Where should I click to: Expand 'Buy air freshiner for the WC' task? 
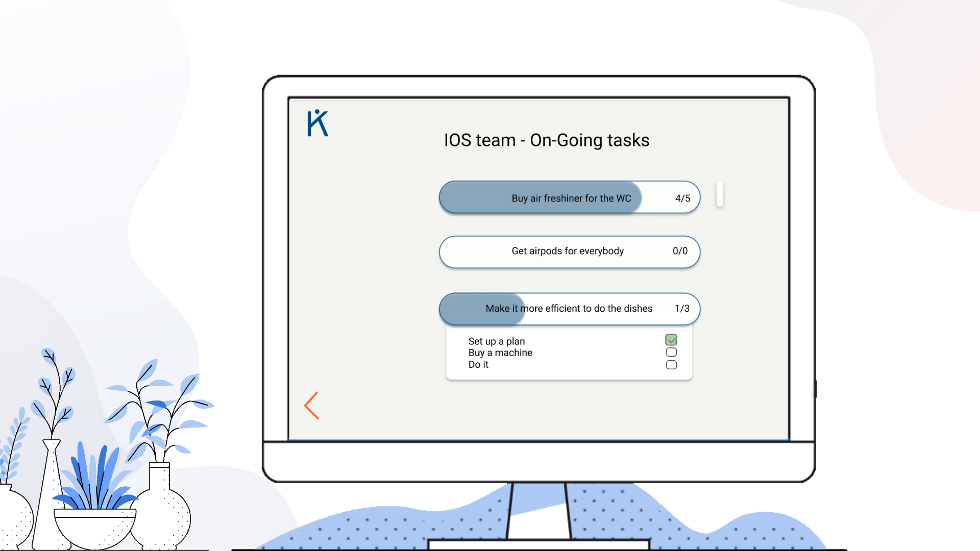click(x=571, y=198)
